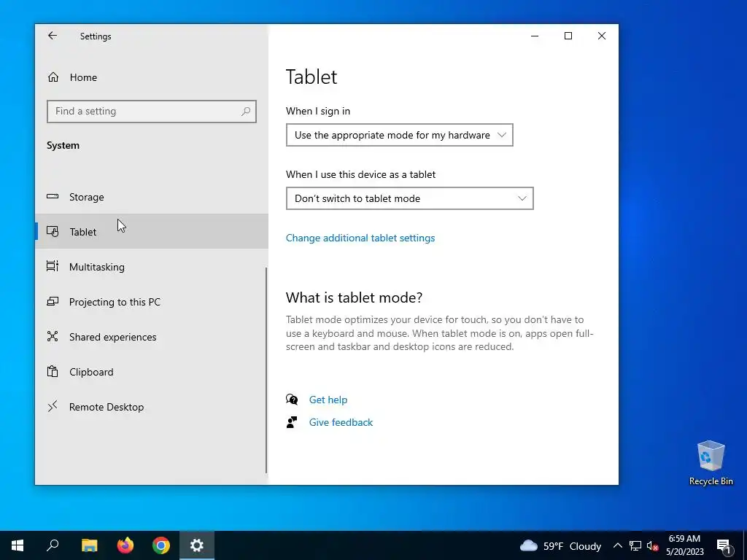This screenshot has width=747, height=560.
Task: Go back using the Settings back arrow
Action: [53, 36]
